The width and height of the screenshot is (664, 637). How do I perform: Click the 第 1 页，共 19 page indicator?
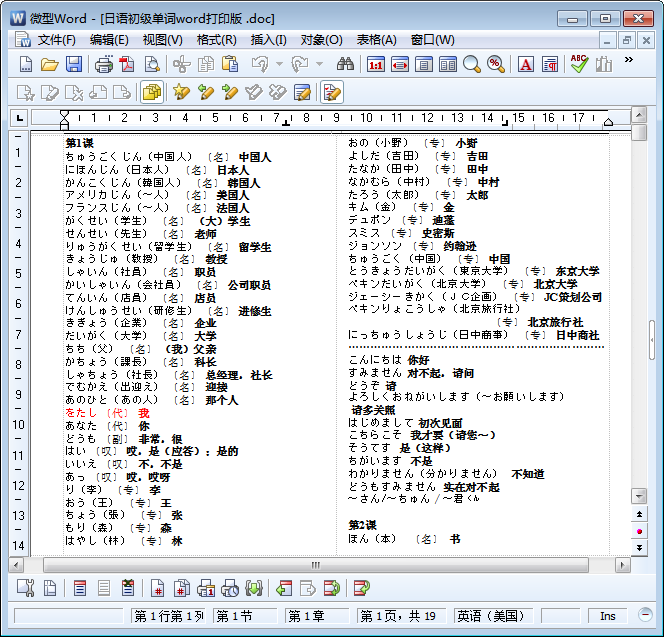click(x=402, y=616)
